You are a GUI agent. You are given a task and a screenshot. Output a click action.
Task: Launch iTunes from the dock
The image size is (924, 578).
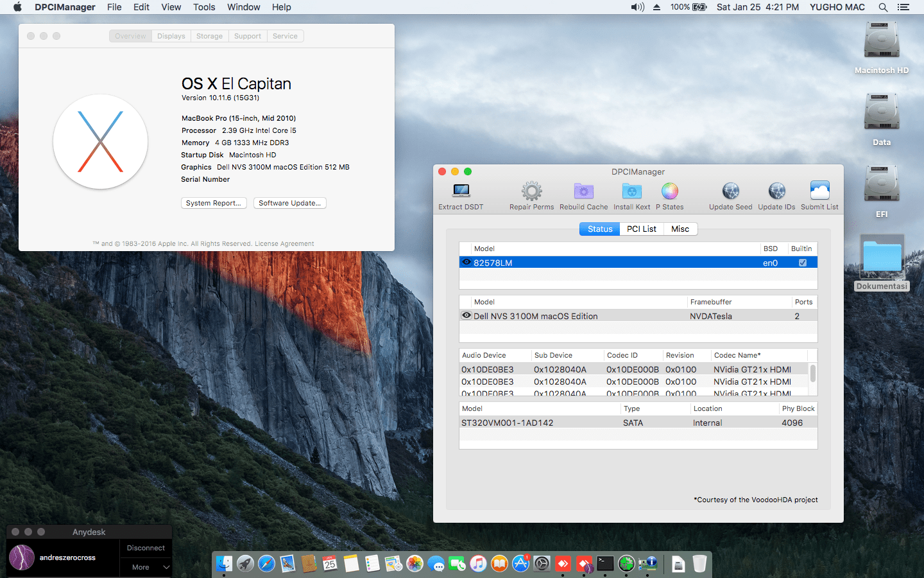point(478,563)
